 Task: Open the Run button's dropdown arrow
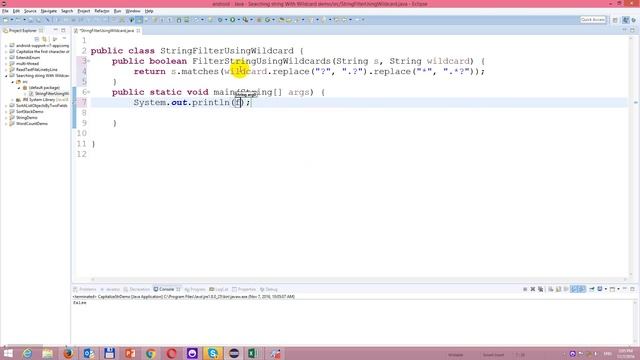coord(238,20)
